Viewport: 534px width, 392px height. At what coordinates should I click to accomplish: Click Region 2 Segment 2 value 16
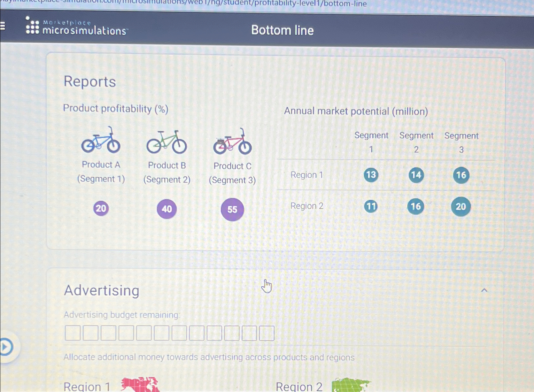416,206
